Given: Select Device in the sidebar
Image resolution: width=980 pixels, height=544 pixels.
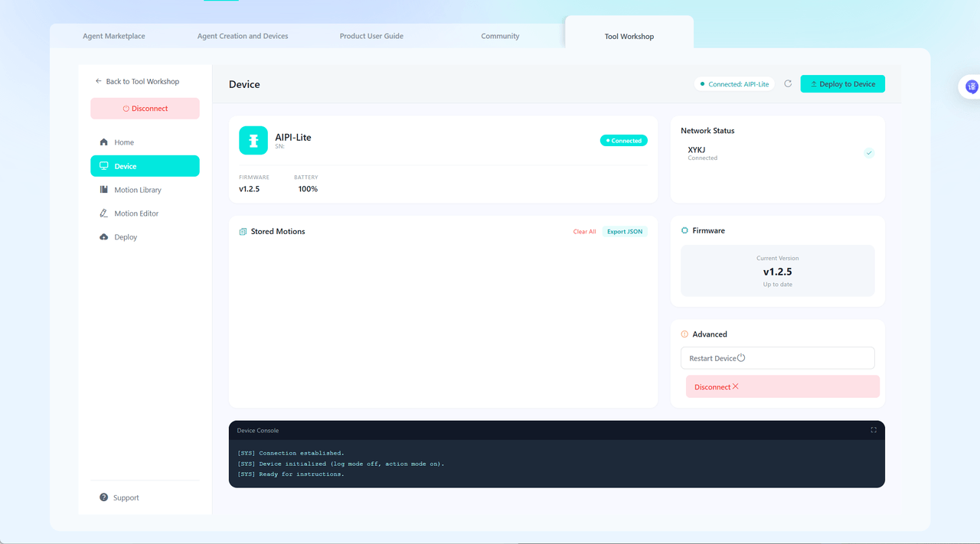Looking at the screenshot, I should click(145, 166).
